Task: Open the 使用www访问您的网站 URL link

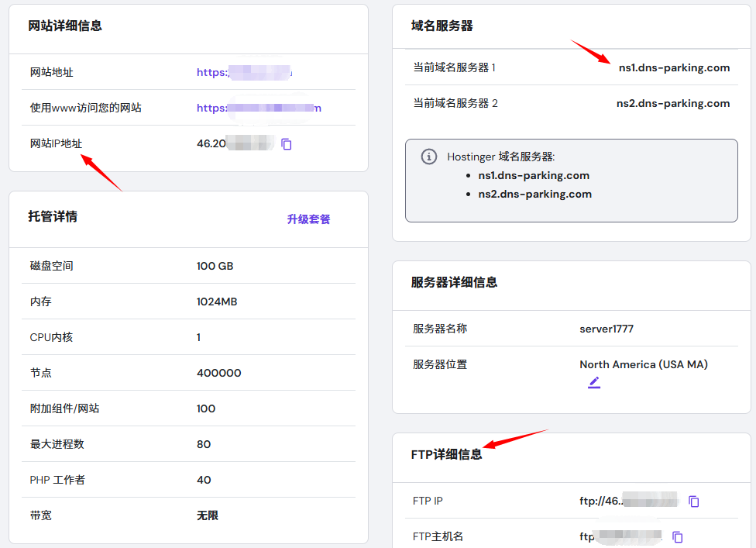Action: [x=259, y=108]
